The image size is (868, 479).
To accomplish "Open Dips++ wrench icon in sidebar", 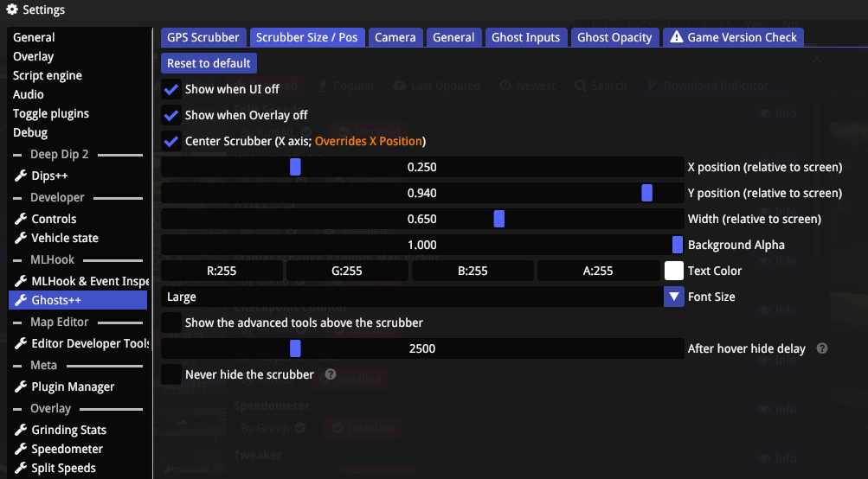I will [21, 176].
